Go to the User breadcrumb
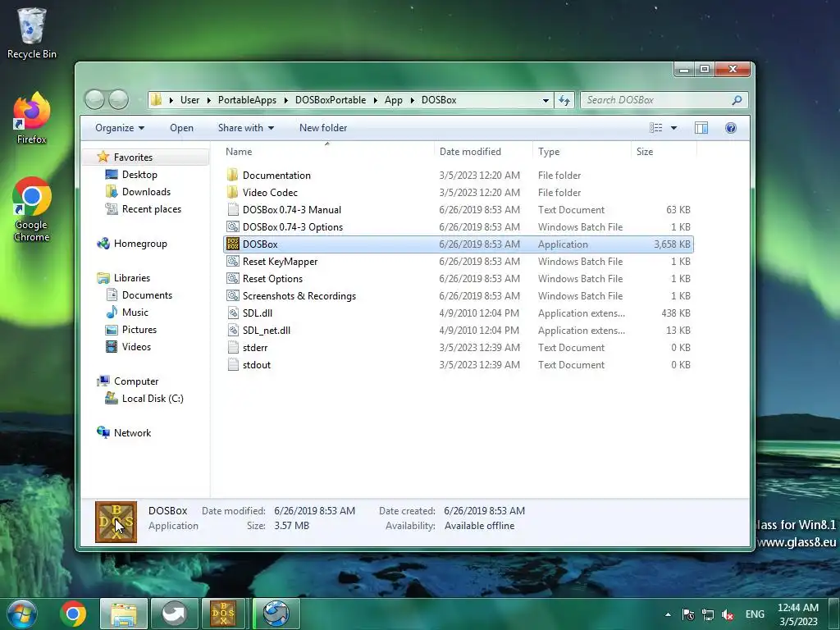The width and height of the screenshot is (840, 630). click(189, 100)
